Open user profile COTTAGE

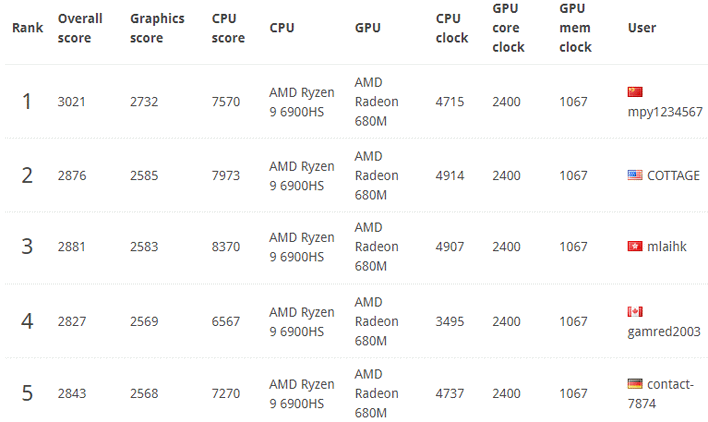click(x=673, y=176)
